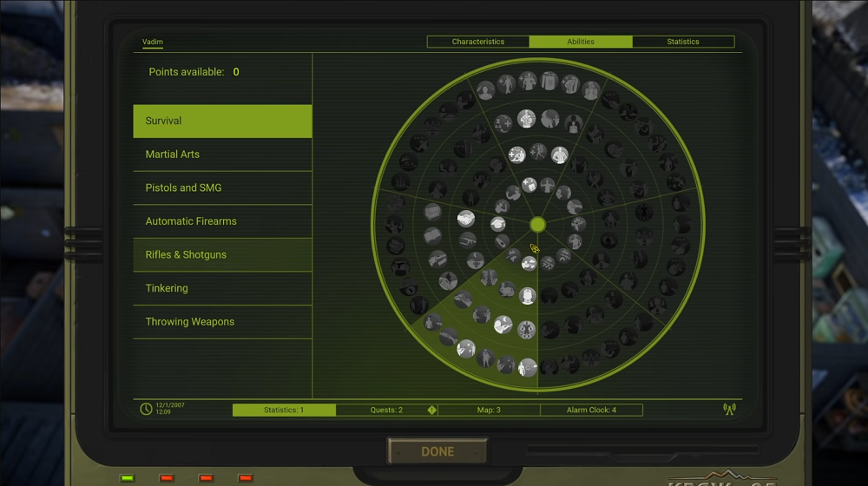Image resolution: width=868 pixels, height=486 pixels.
Task: Open the Alarm Clock: 4 section
Action: (x=591, y=410)
